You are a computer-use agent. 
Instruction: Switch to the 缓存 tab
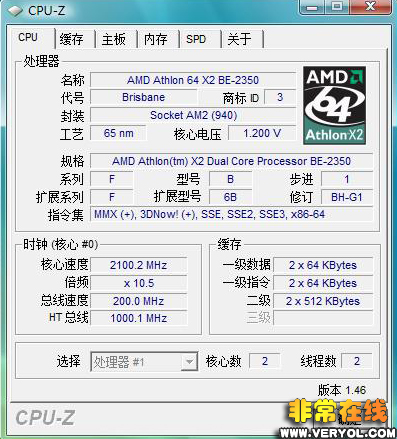pos(71,39)
